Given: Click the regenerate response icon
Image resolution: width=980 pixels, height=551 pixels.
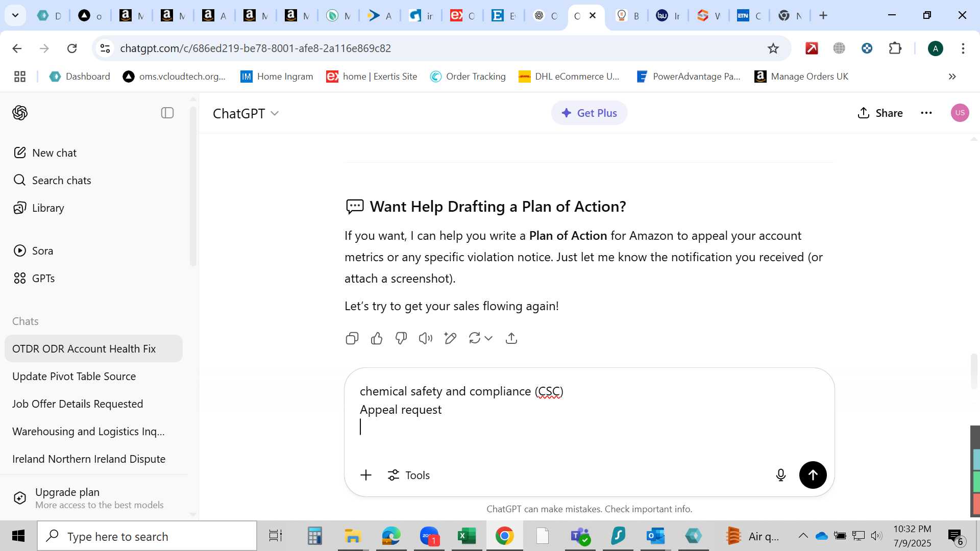Looking at the screenshot, I should [x=475, y=338].
